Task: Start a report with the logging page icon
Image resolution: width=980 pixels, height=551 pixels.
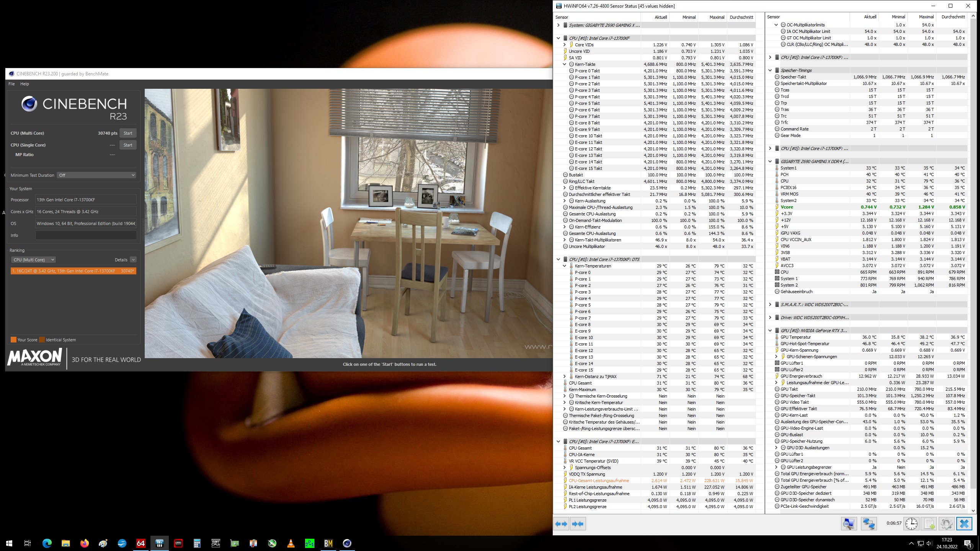Action: click(x=929, y=523)
